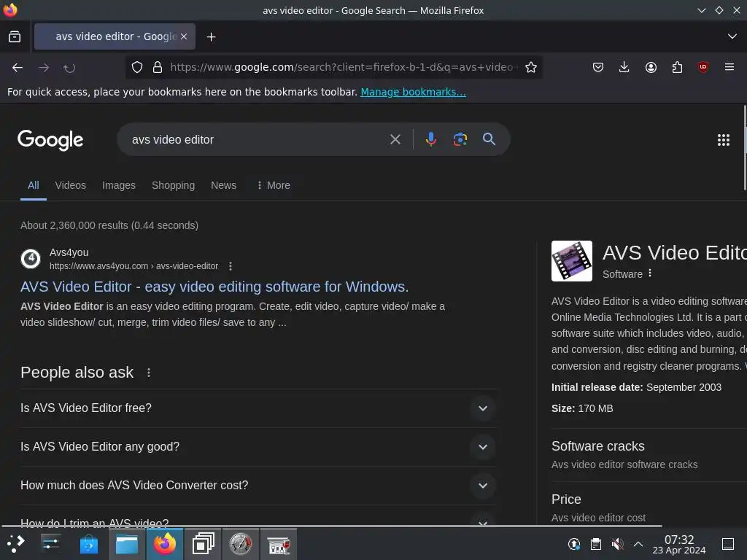Select the All results tab

(x=34, y=185)
